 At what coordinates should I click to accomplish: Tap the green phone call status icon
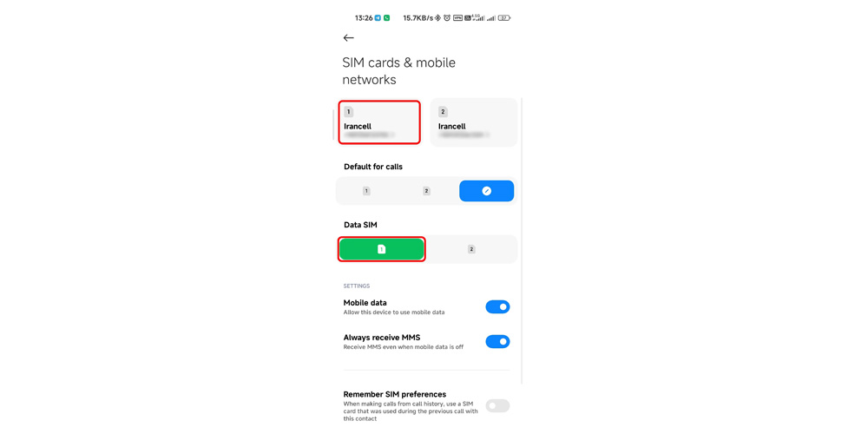click(x=386, y=17)
